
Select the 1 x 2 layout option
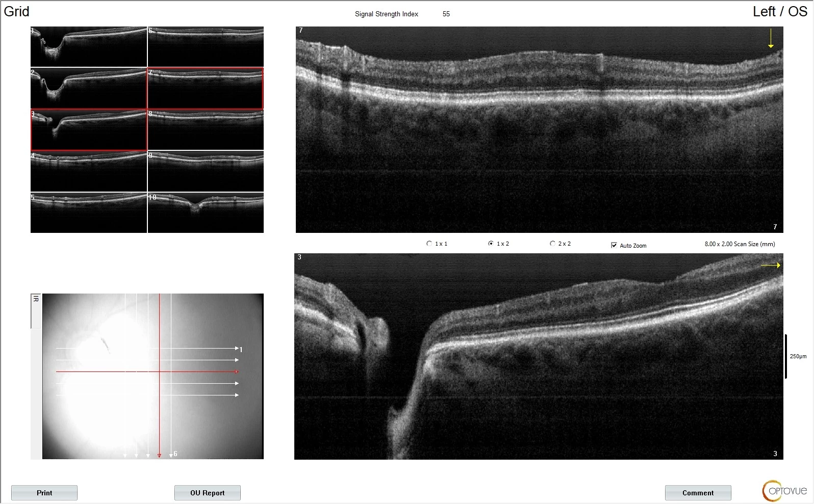pos(491,244)
